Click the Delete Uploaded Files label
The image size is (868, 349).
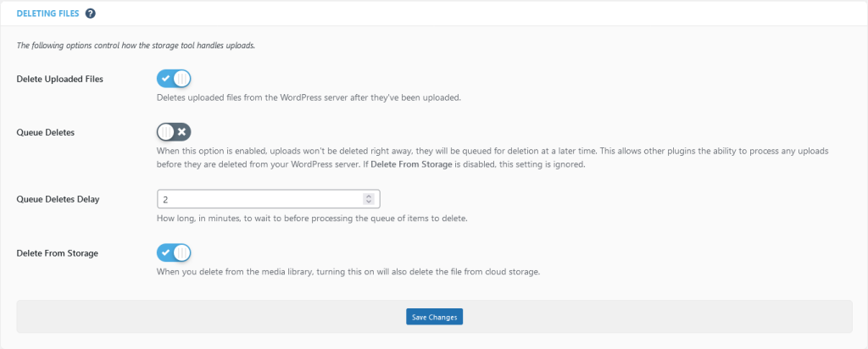pyautogui.click(x=60, y=79)
